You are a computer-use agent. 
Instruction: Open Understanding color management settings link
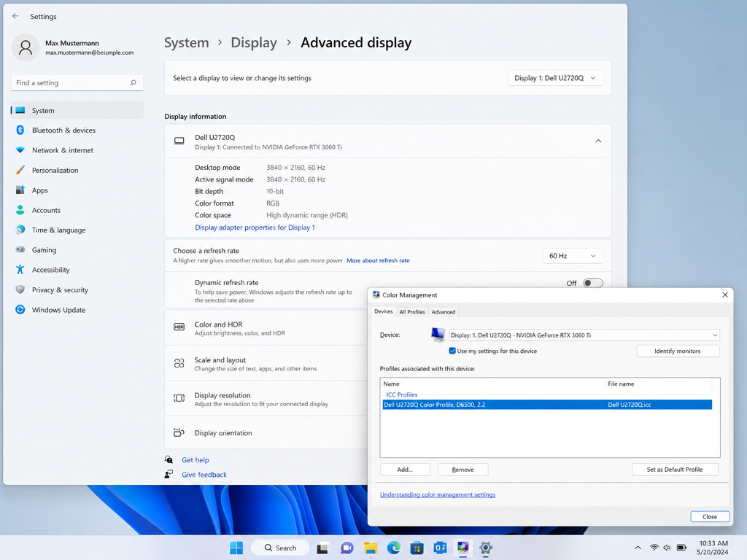point(438,495)
